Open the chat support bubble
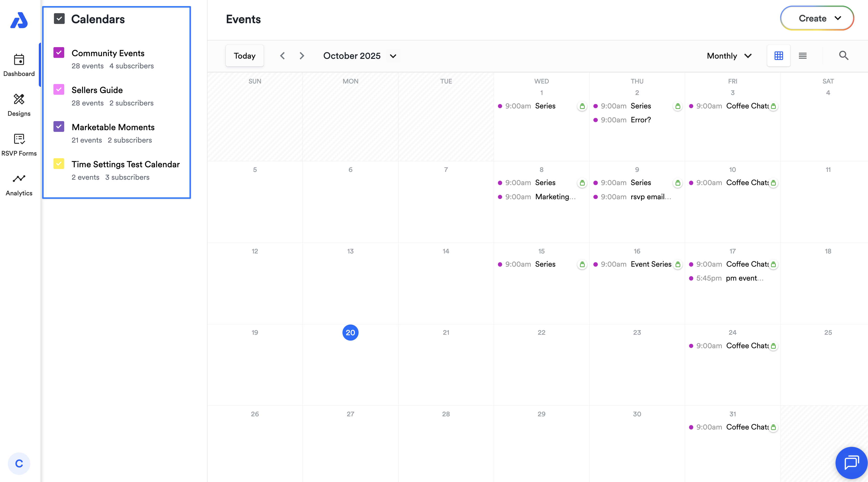Image resolution: width=868 pixels, height=482 pixels. point(851,462)
